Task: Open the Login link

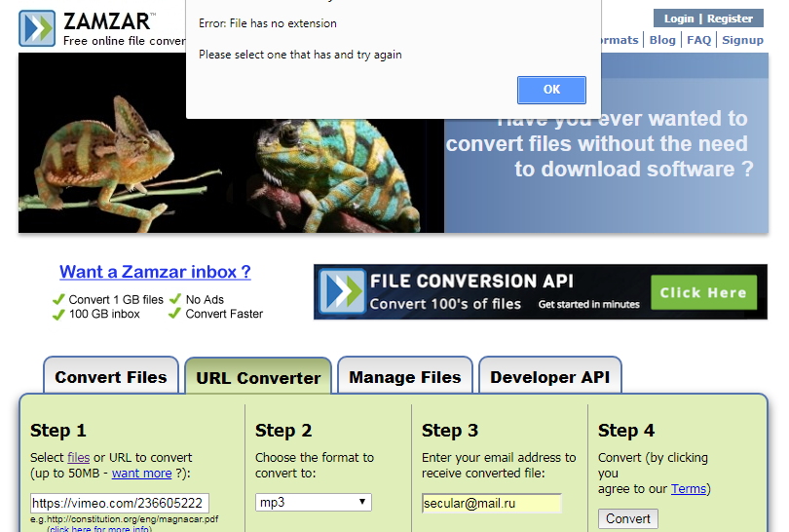Action: (x=679, y=19)
